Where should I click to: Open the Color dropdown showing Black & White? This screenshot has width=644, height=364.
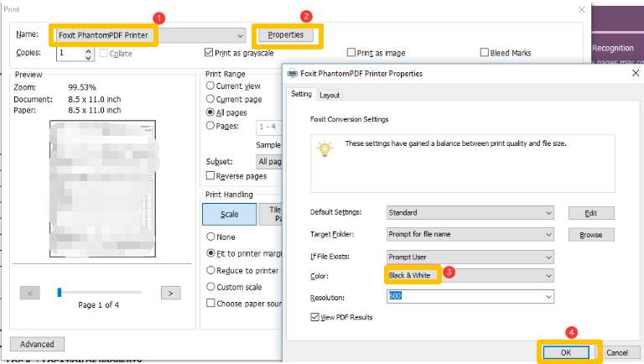click(x=470, y=276)
